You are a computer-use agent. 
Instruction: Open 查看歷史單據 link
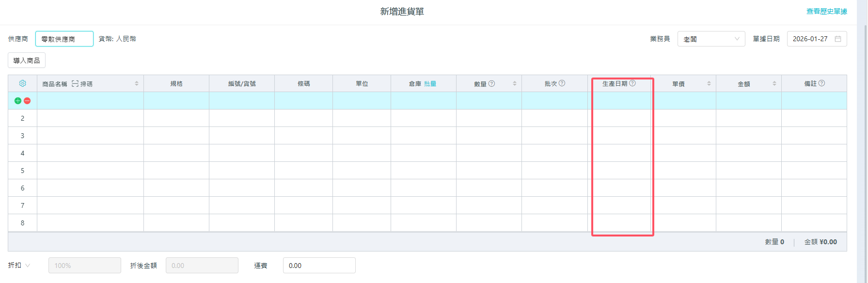pos(826,11)
